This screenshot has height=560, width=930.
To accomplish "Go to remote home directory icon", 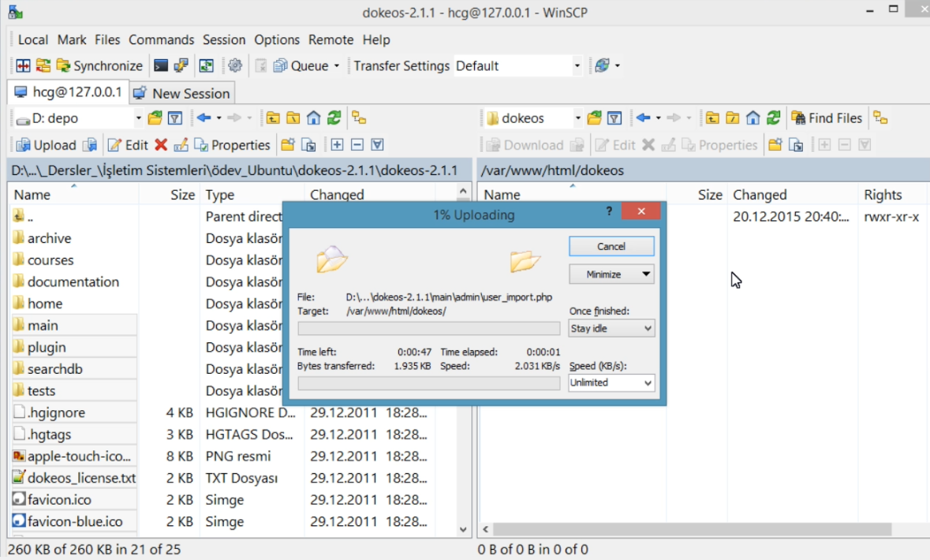I will (x=753, y=118).
